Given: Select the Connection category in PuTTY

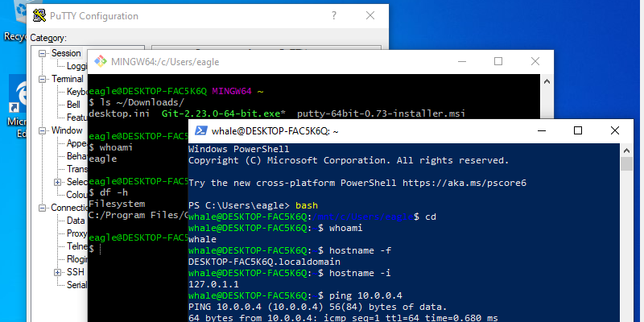Looking at the screenshot, I should coord(69,208).
